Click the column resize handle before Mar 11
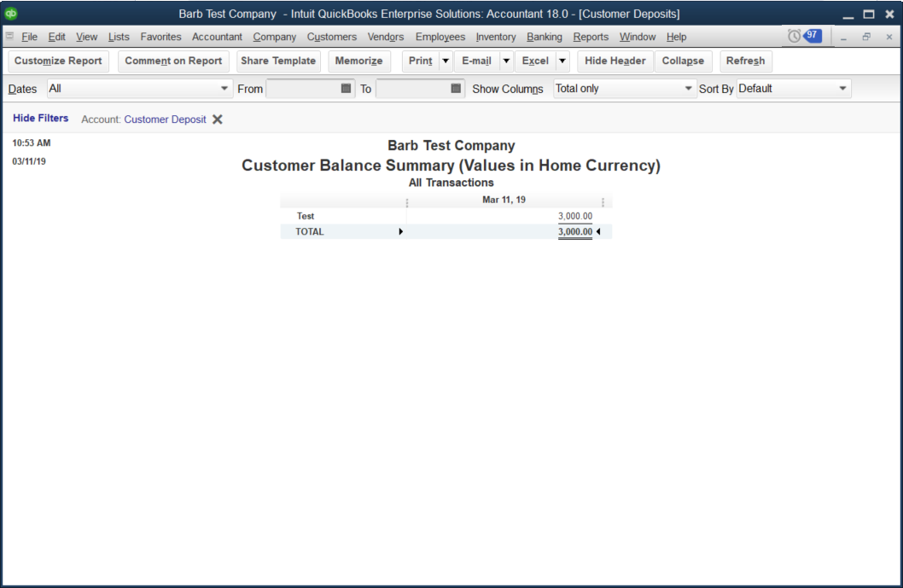Screen dimensions: 903x588 click(x=407, y=203)
